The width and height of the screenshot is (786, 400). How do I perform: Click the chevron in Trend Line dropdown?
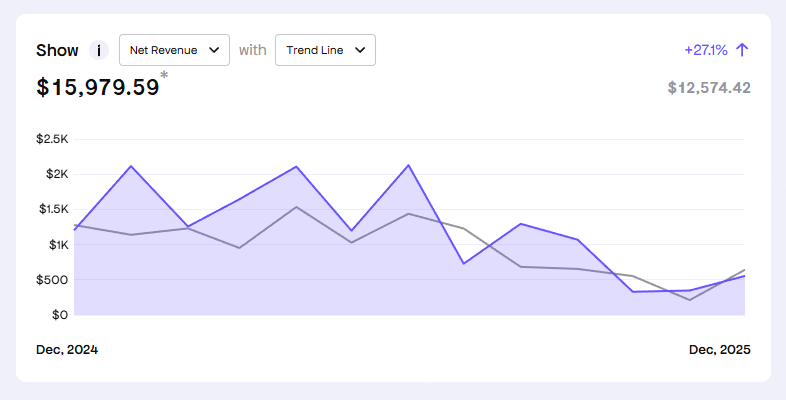[360, 50]
